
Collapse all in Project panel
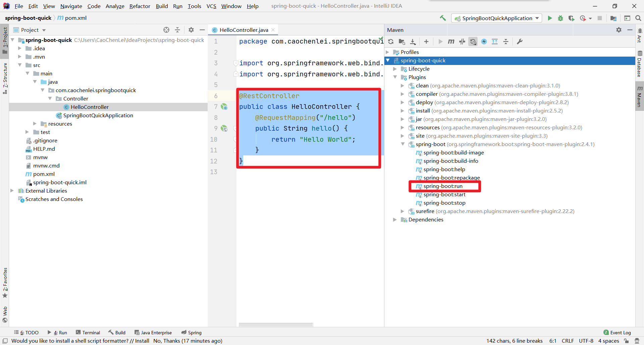(x=177, y=30)
